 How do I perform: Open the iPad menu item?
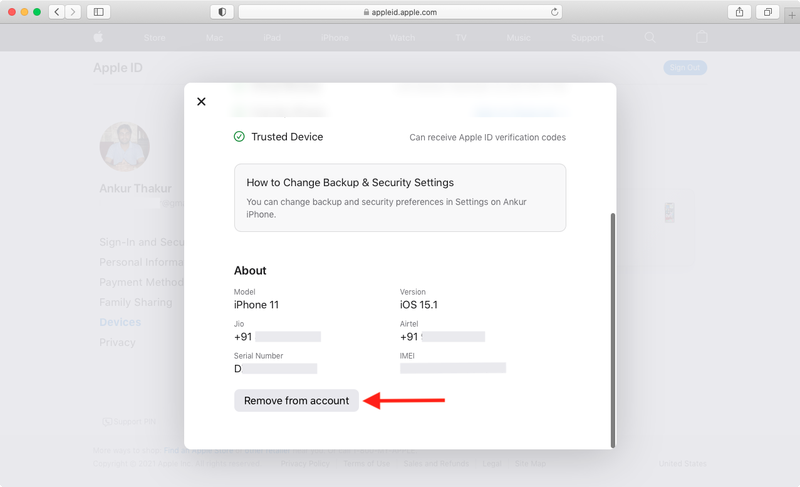272,38
